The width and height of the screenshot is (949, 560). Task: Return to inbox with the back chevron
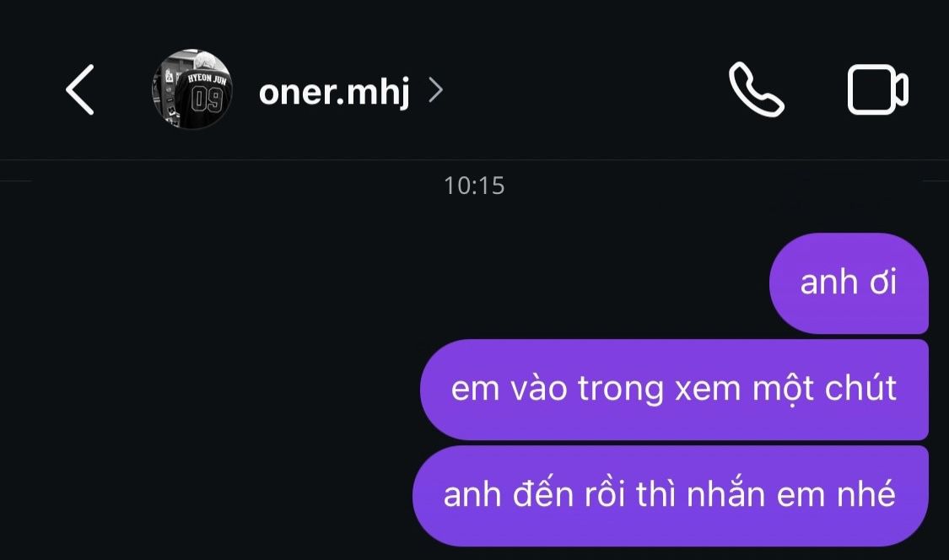coord(80,89)
